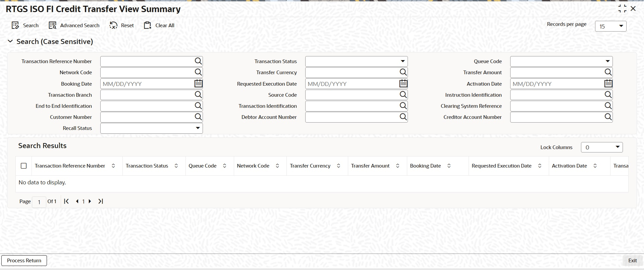This screenshot has height=270, width=644.
Task: Open Booking Date calendar picker
Action: [198, 83]
